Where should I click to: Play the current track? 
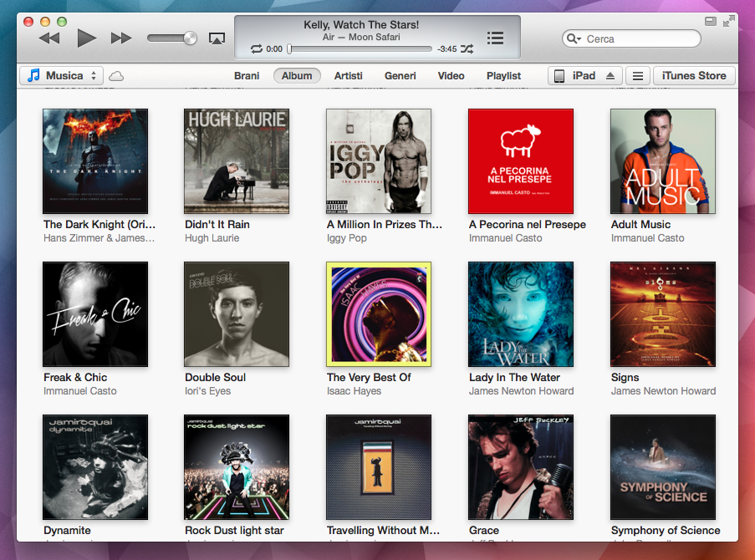click(x=87, y=38)
